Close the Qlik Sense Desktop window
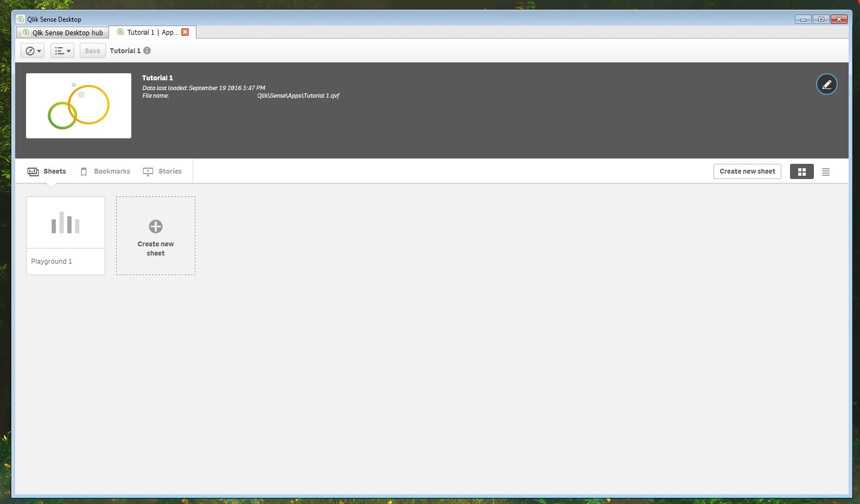 (839, 20)
